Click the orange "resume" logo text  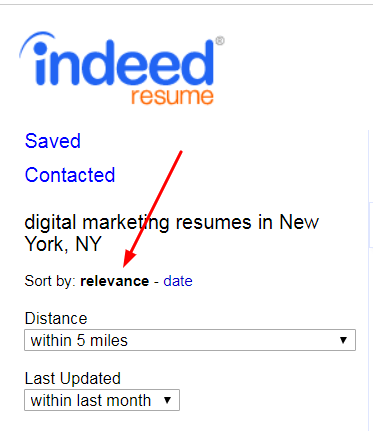click(172, 97)
